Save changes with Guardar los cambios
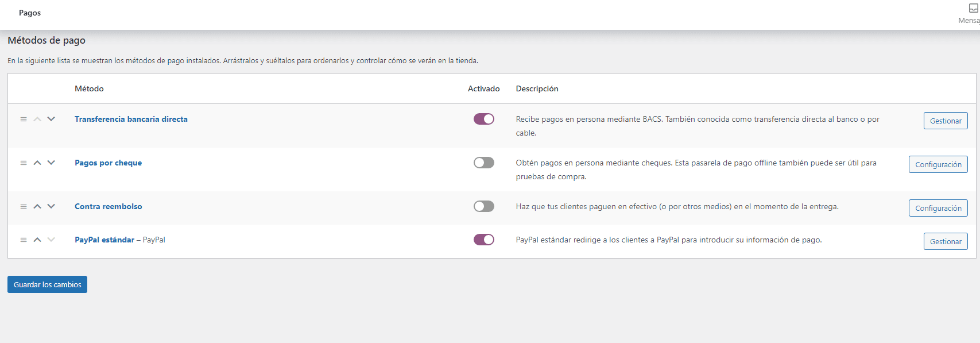Viewport: 980px width, 343px height. (x=47, y=284)
